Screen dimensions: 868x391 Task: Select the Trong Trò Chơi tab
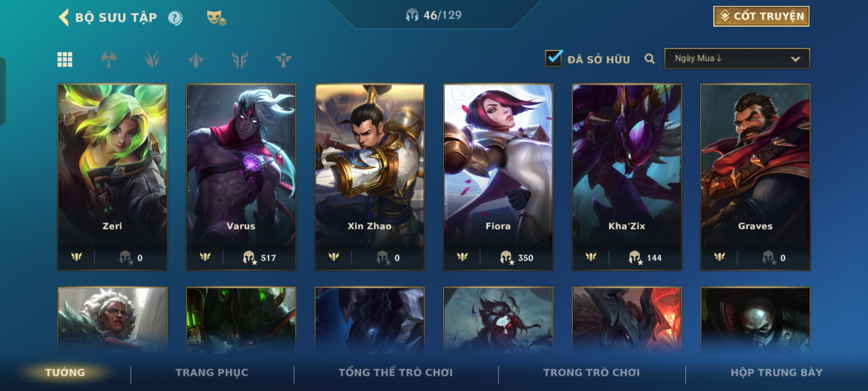click(x=592, y=373)
